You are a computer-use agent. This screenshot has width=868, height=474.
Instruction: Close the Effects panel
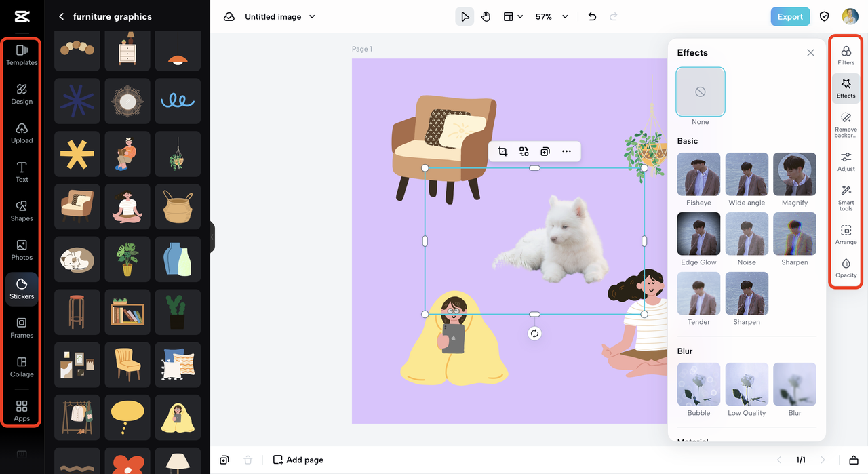[810, 52]
